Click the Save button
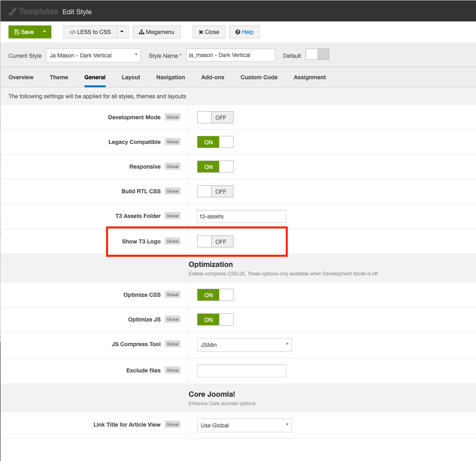The height and width of the screenshot is (461, 476). tap(24, 32)
